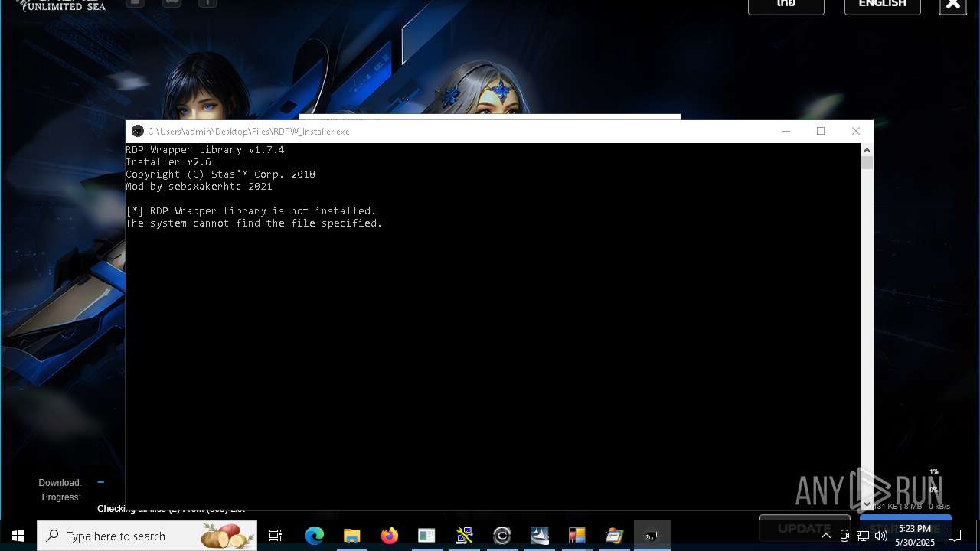The width and height of the screenshot is (980, 551).
Task: Click the Type here to search box
Action: pos(147,536)
